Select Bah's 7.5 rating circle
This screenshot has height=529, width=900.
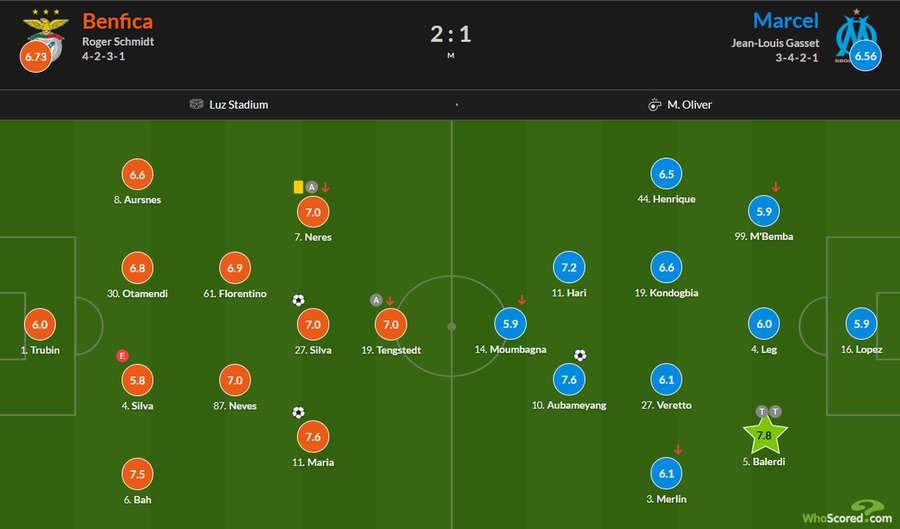pyautogui.click(x=138, y=474)
